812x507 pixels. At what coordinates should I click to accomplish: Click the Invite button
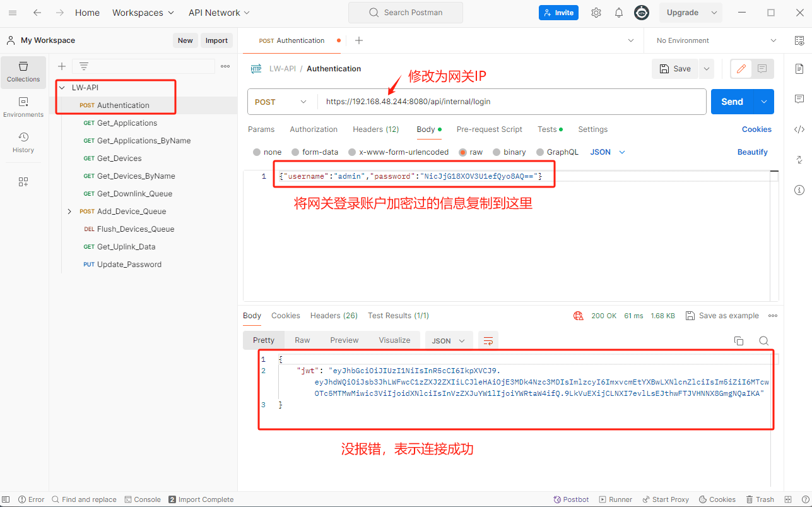558,13
